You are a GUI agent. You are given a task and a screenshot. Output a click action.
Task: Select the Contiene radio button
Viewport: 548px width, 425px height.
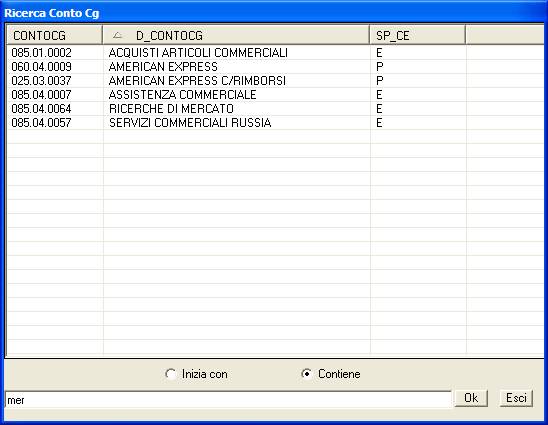307,374
